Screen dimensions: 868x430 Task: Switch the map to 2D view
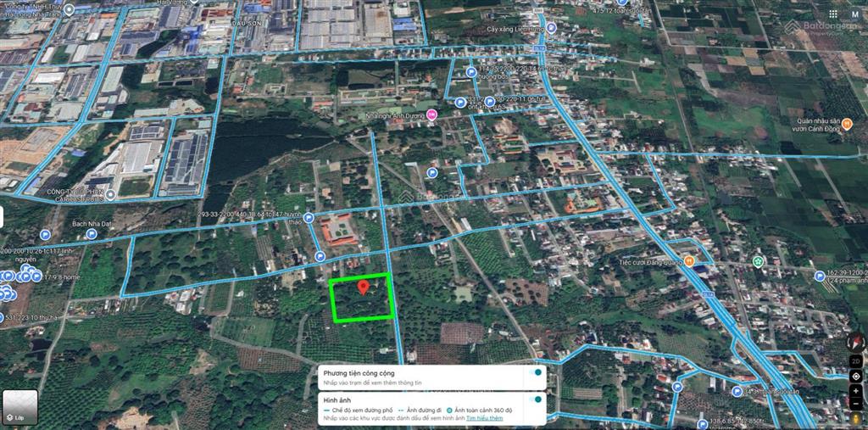click(x=855, y=361)
